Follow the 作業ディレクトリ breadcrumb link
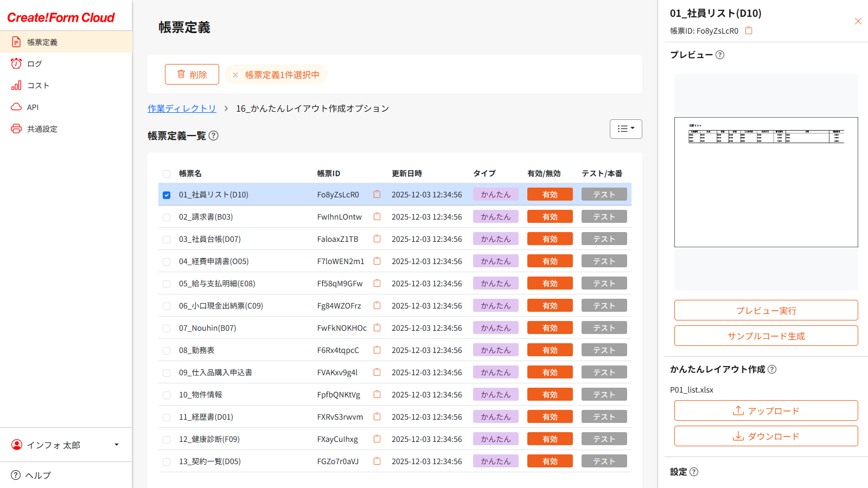The height and width of the screenshot is (488, 868). pyautogui.click(x=182, y=108)
